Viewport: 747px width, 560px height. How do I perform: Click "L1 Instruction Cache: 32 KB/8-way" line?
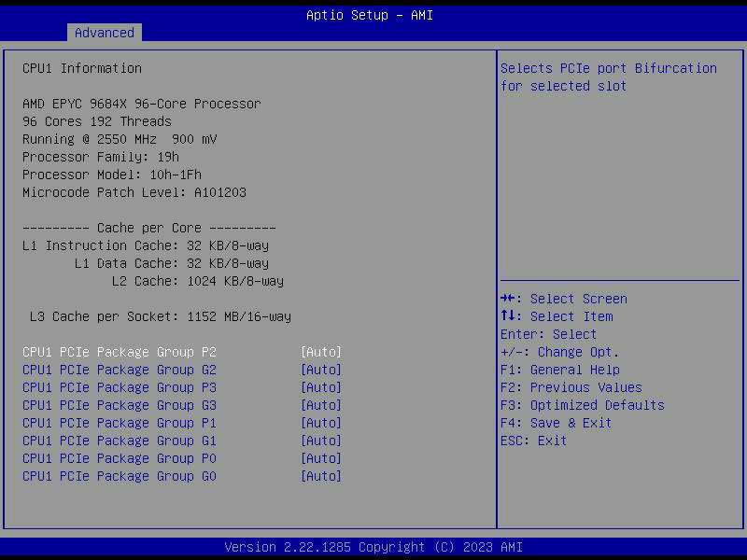point(146,245)
